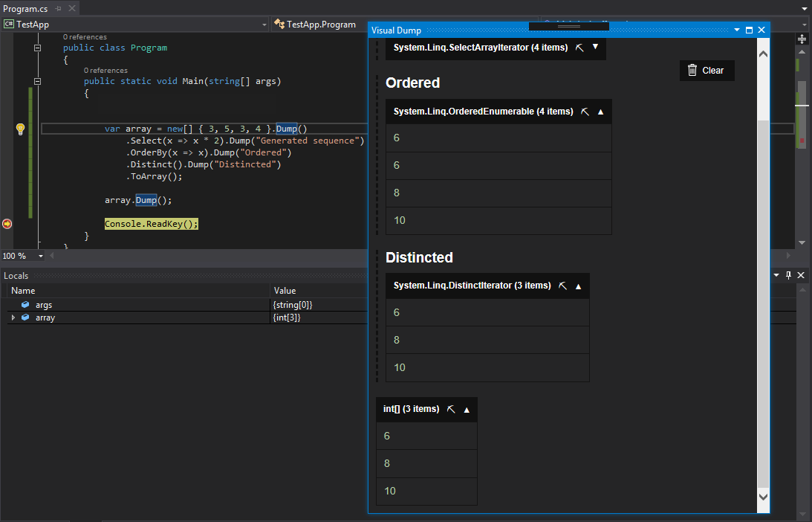Viewport: 812px width, 522px height.
Task: Click the Visual Dump scroll up arrow
Action: 763,54
